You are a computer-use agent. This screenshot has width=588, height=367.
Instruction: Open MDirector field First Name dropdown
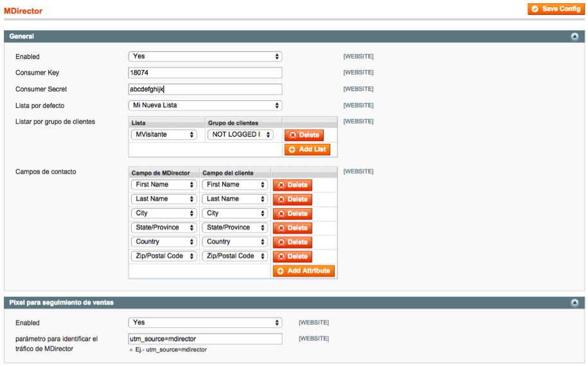pyautogui.click(x=164, y=184)
